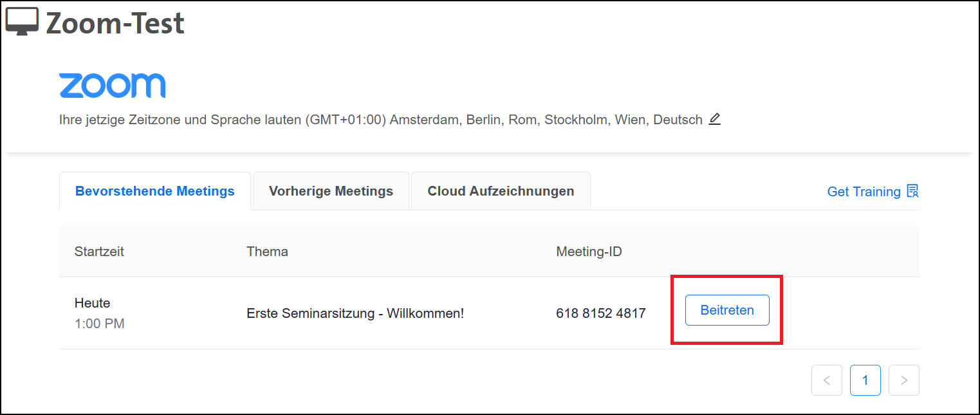The height and width of the screenshot is (415, 980).
Task: Click the 1:00 PM start time
Action: tap(99, 324)
